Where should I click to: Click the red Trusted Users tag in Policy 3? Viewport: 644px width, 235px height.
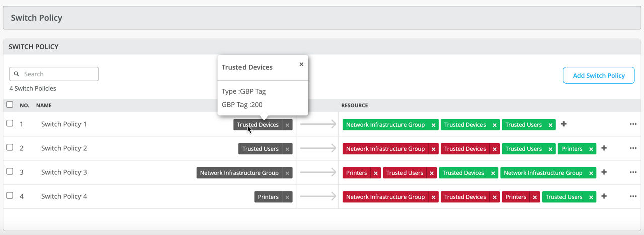(405, 173)
